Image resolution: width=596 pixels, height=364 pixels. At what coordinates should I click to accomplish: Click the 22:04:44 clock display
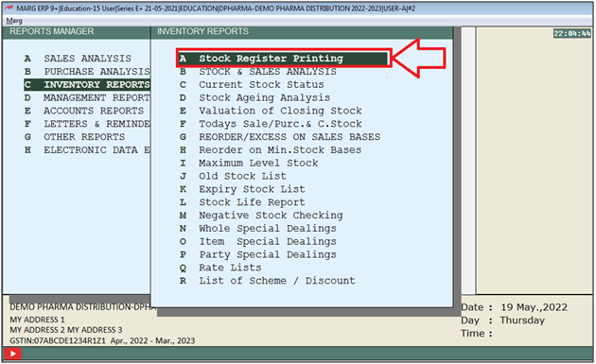pos(572,33)
